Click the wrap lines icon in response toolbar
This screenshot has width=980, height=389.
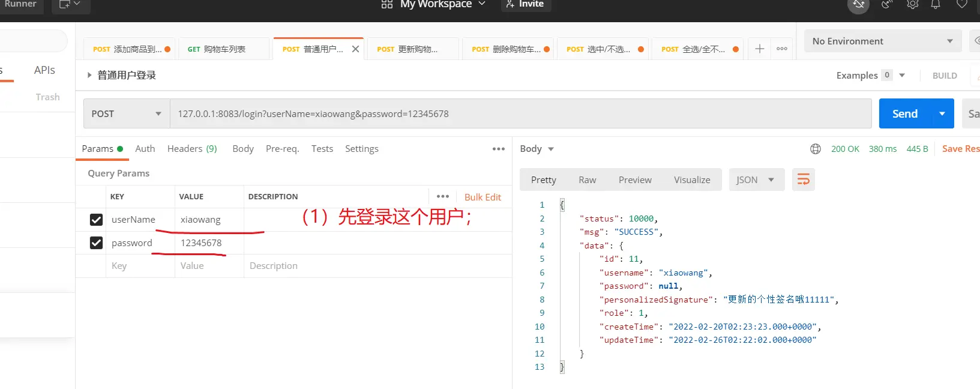(803, 179)
